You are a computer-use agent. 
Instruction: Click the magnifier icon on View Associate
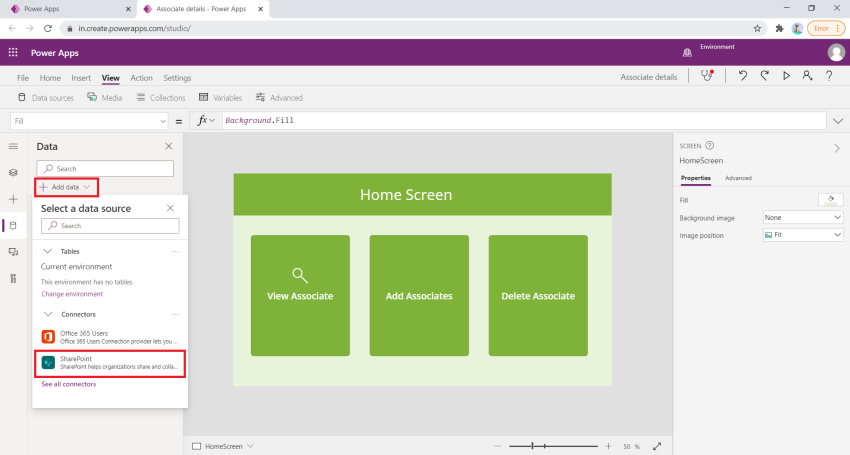[x=300, y=275]
